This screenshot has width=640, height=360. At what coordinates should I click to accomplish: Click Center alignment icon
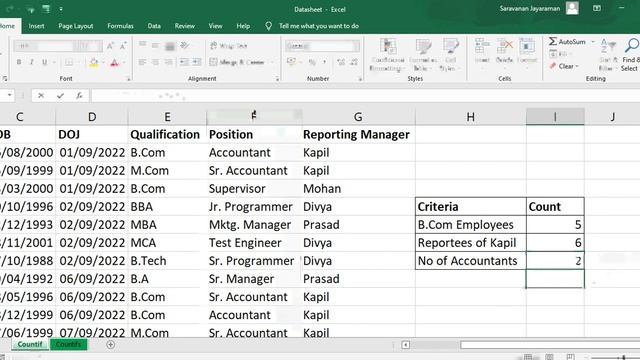(156, 62)
